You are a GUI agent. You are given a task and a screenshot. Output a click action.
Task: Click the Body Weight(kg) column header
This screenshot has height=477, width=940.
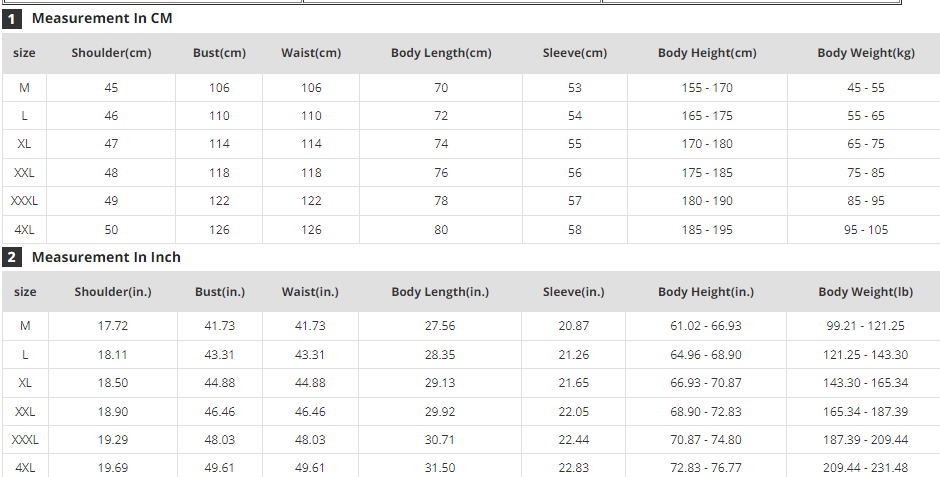click(865, 53)
